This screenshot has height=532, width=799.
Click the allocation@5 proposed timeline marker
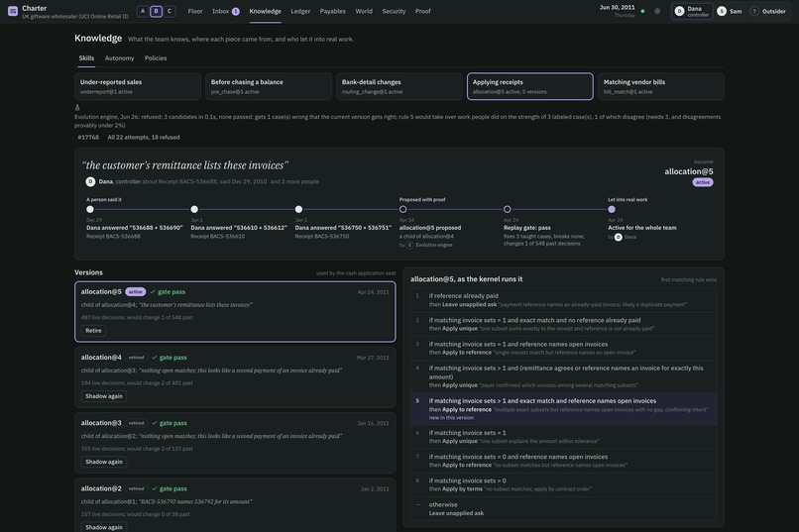pyautogui.click(x=403, y=209)
